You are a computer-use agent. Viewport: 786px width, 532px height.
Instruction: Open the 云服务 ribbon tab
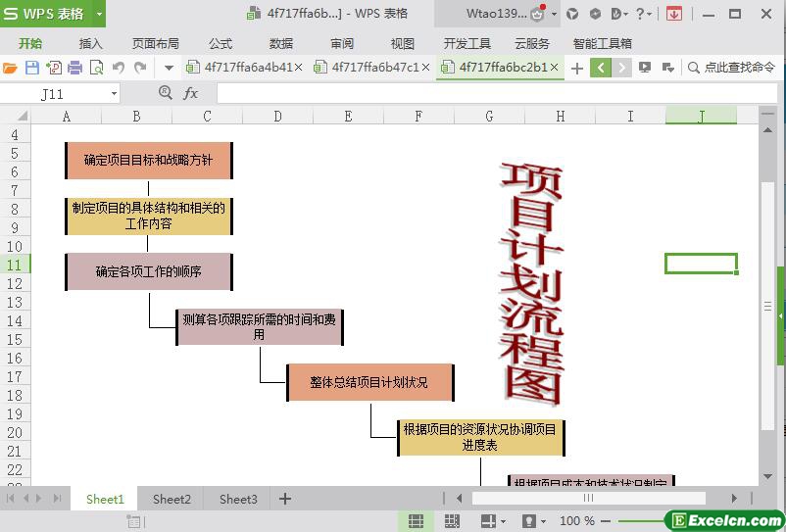tap(532, 43)
